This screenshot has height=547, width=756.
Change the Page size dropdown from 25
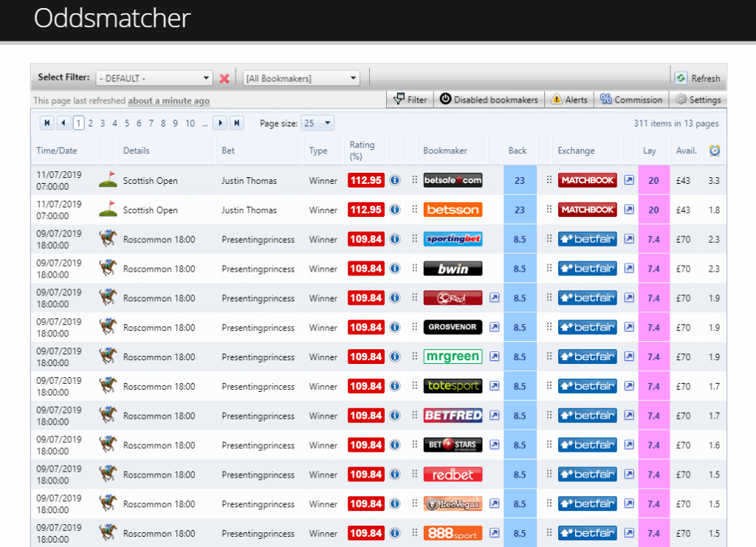pos(317,123)
